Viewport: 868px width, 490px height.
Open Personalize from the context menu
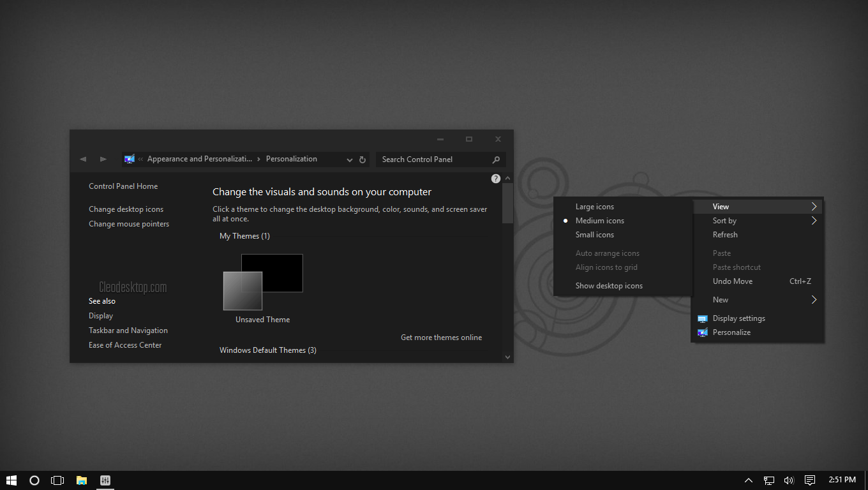click(x=731, y=332)
